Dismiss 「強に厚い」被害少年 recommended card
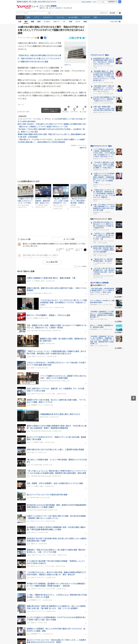Screen dimensions: 138x644 pos(68,209)
